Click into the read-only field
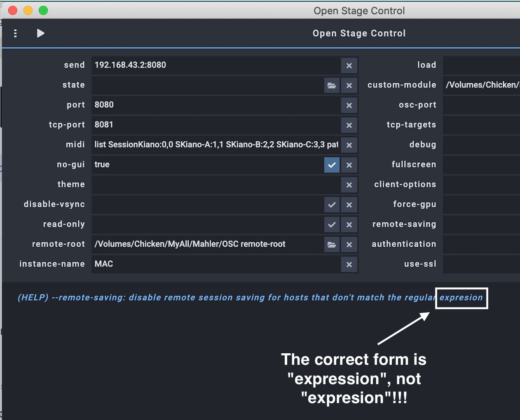Viewport: 520px width, 420px height. 207,224
